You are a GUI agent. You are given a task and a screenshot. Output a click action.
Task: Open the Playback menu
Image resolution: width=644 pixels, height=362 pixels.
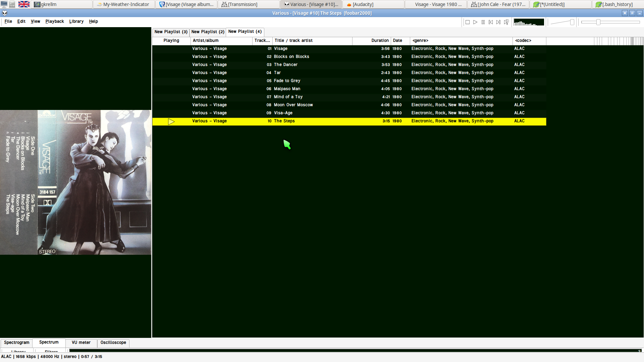pyautogui.click(x=55, y=21)
